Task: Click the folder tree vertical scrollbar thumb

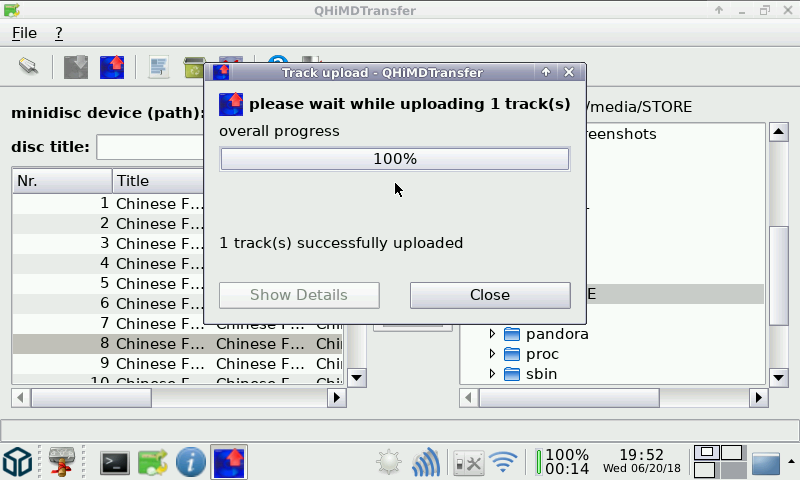Action: coord(779,275)
